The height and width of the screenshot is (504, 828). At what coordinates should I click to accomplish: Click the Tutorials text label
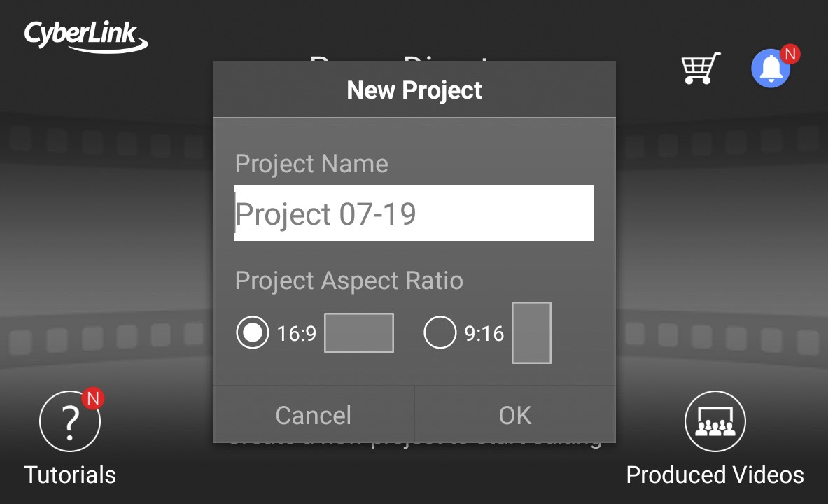click(70, 475)
